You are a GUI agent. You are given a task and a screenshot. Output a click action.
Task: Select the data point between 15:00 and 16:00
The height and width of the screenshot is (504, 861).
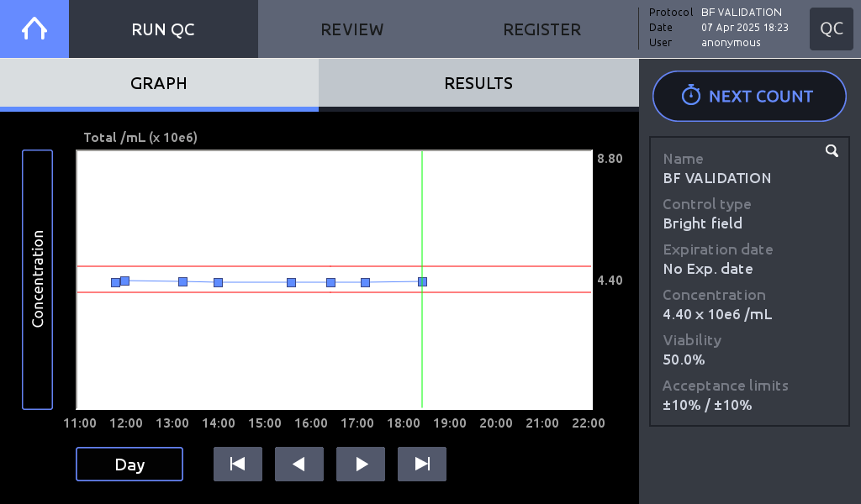tap(292, 282)
